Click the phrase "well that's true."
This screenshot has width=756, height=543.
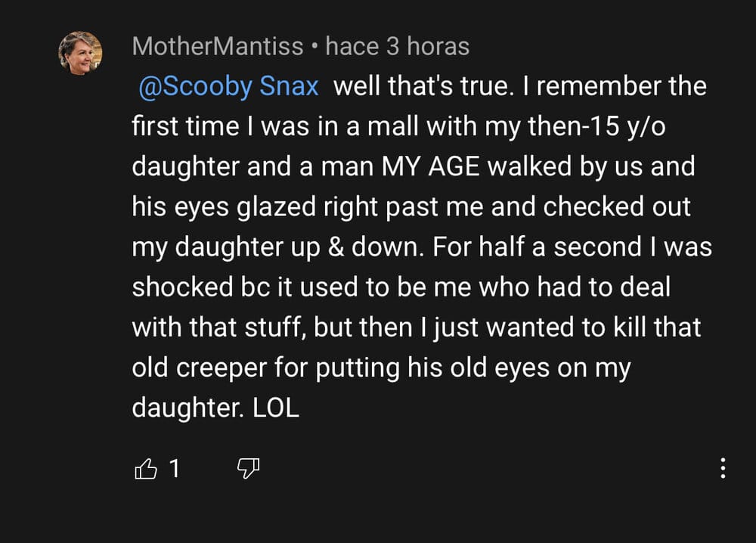pos(424,86)
